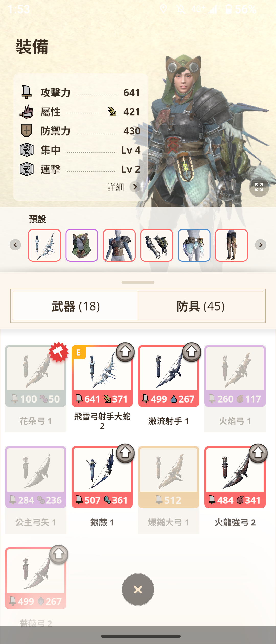Close the equipment screen with X button
276x644 pixels.
coord(138,590)
